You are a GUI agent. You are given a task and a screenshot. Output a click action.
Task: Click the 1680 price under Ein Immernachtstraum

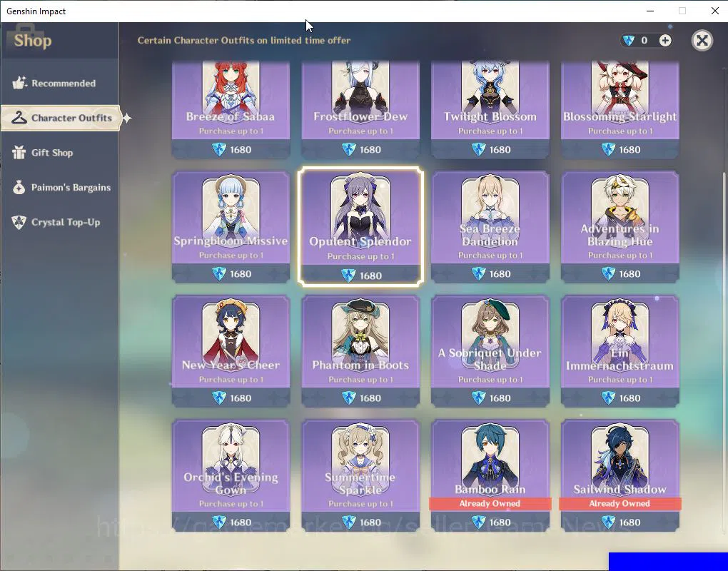click(630, 398)
